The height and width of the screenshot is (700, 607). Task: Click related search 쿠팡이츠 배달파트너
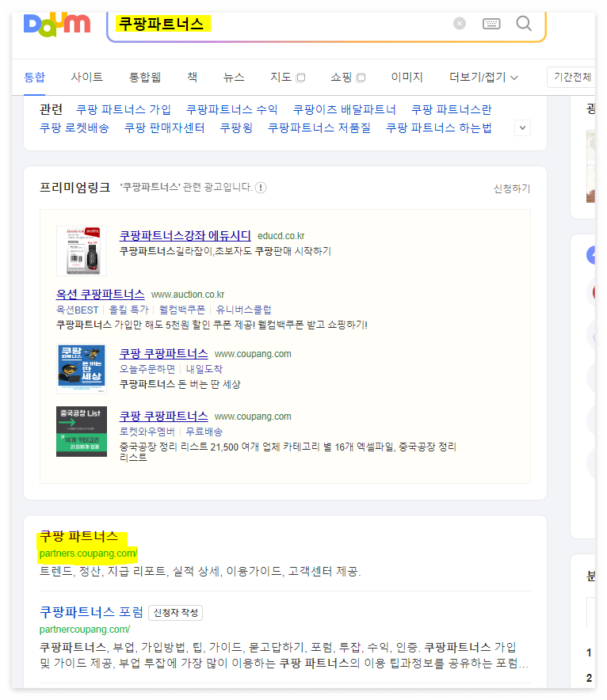pos(345,109)
